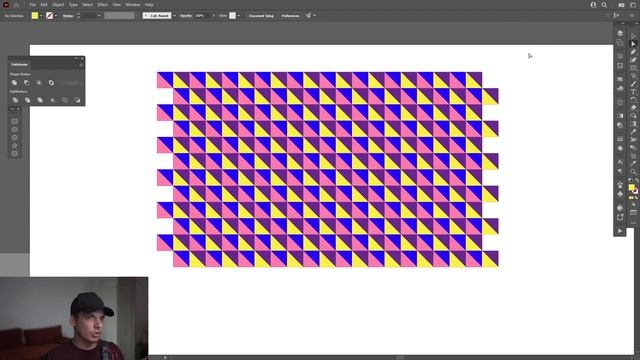The width and height of the screenshot is (640, 360).
Task: Open the Asset Export panel icon
Action: (x=620, y=217)
